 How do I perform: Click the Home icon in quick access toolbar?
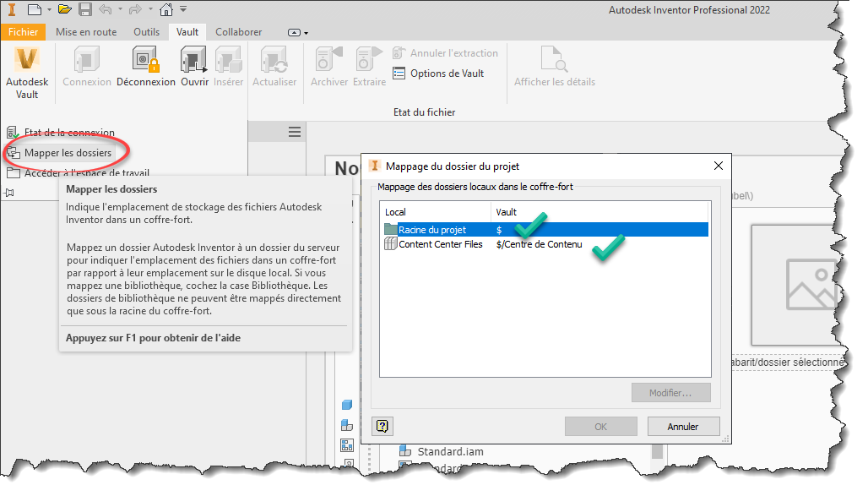(166, 9)
